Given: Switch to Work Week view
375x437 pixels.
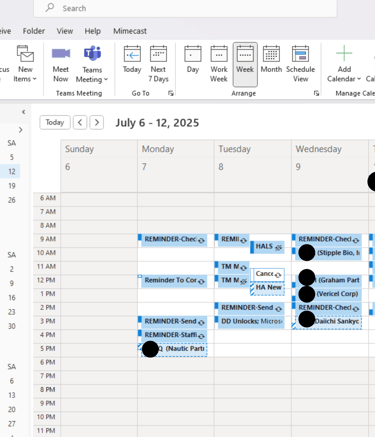Looking at the screenshot, I should (219, 64).
